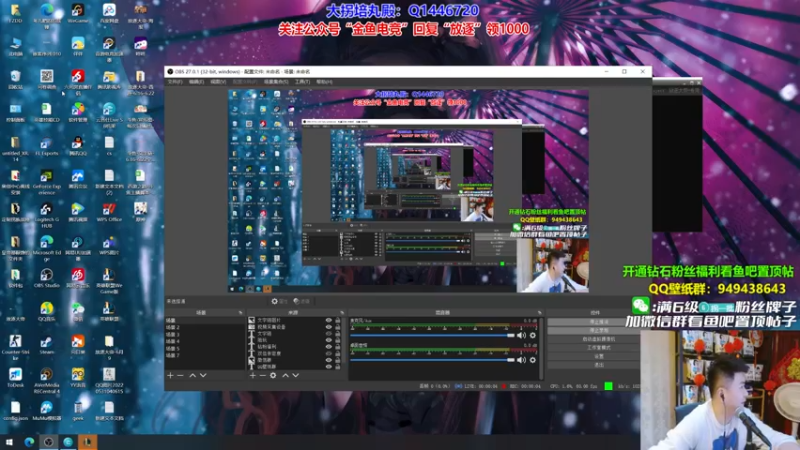Pop out the Audio Mixer dock icon
This screenshot has height=450, width=800.
539,312
